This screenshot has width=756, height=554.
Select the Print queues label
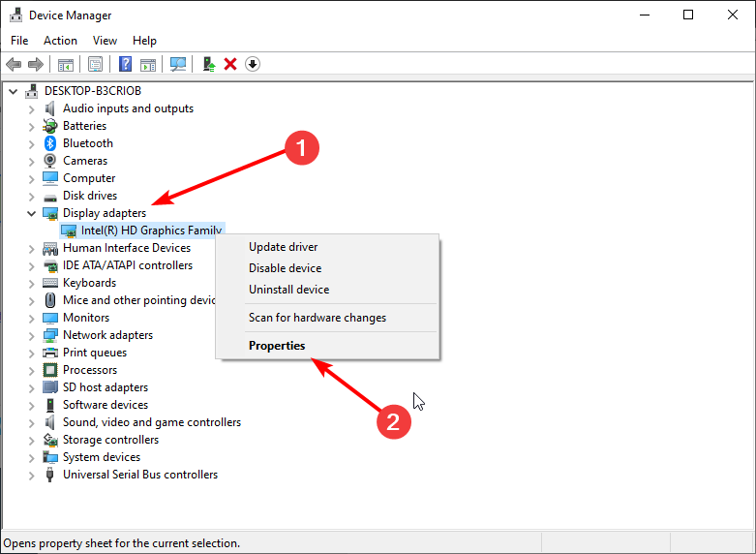pyautogui.click(x=95, y=353)
